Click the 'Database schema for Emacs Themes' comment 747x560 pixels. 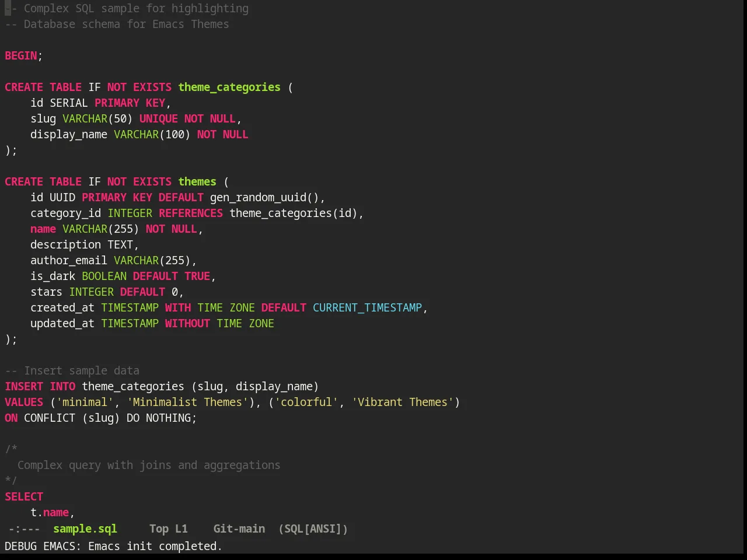[x=117, y=24]
